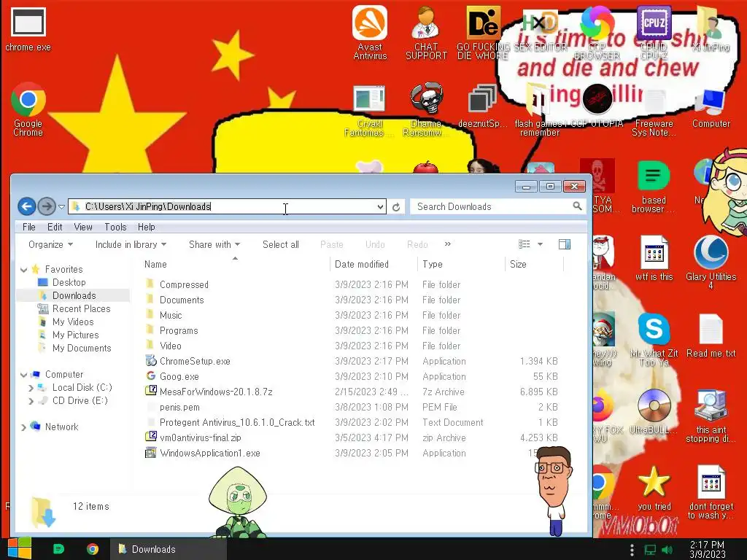The image size is (747, 560).
Task: Toggle the preview pane button
Action: tap(565, 244)
